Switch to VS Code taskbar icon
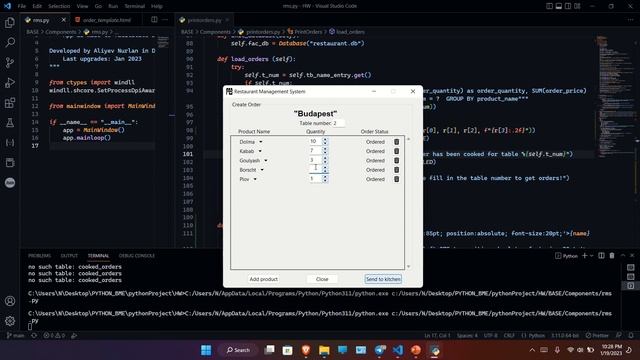The image size is (640, 360). coord(398,350)
